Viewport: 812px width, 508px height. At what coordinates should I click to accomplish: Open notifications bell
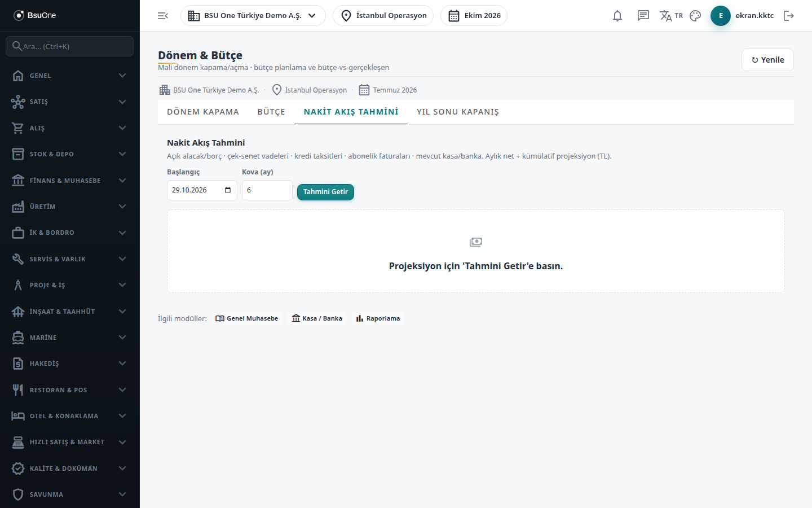[617, 16]
